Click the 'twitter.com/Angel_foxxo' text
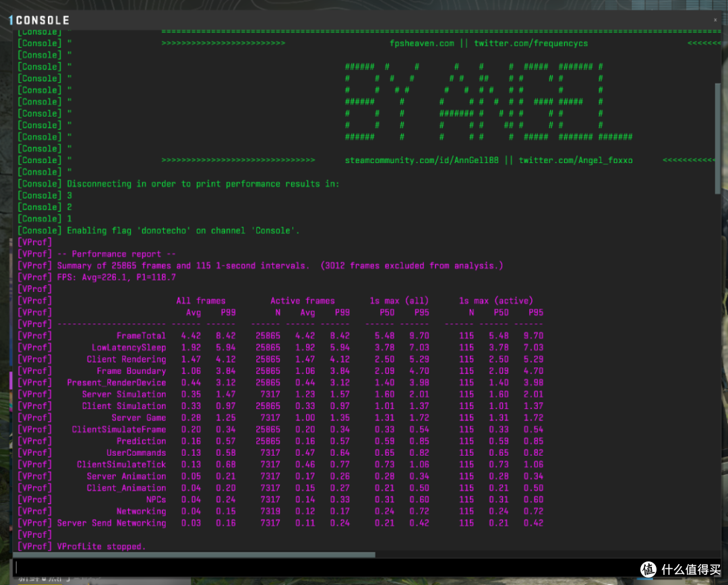Screen dimensions: 728x585 575,160
